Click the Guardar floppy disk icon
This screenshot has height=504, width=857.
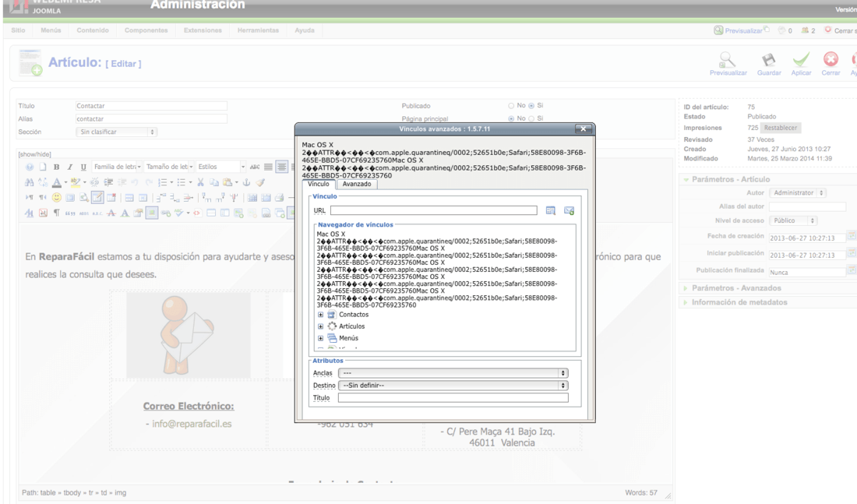(x=768, y=59)
